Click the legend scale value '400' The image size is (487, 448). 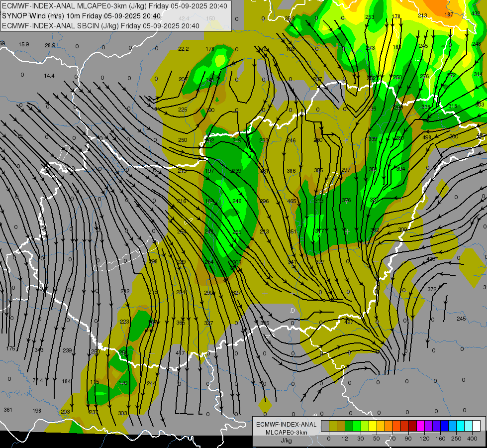click(x=472, y=439)
